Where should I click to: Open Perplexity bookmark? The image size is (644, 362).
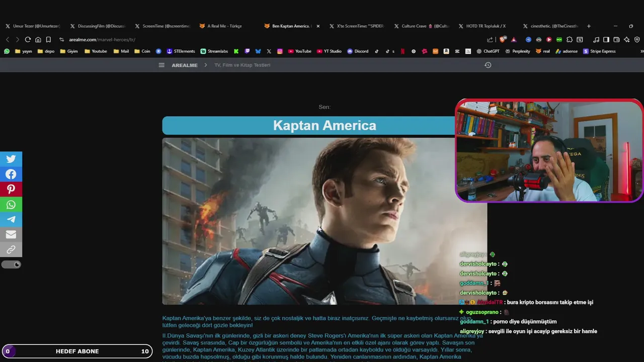[518, 51]
